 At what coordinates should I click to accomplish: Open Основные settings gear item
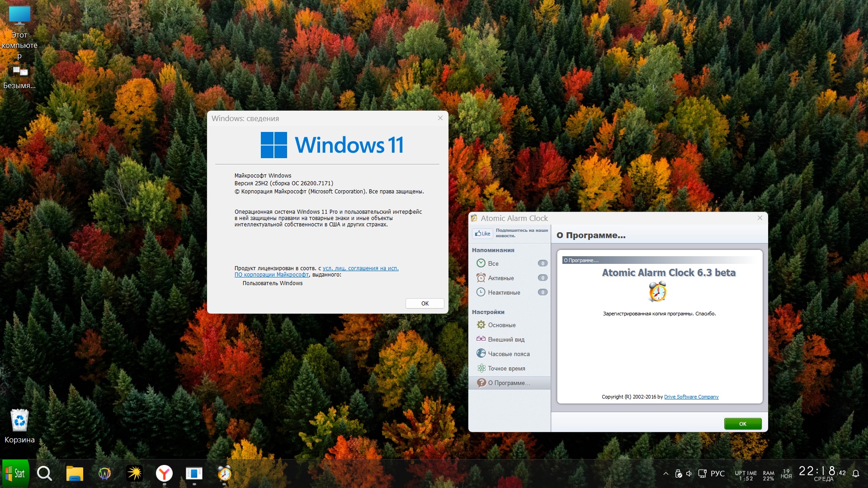tap(481, 325)
